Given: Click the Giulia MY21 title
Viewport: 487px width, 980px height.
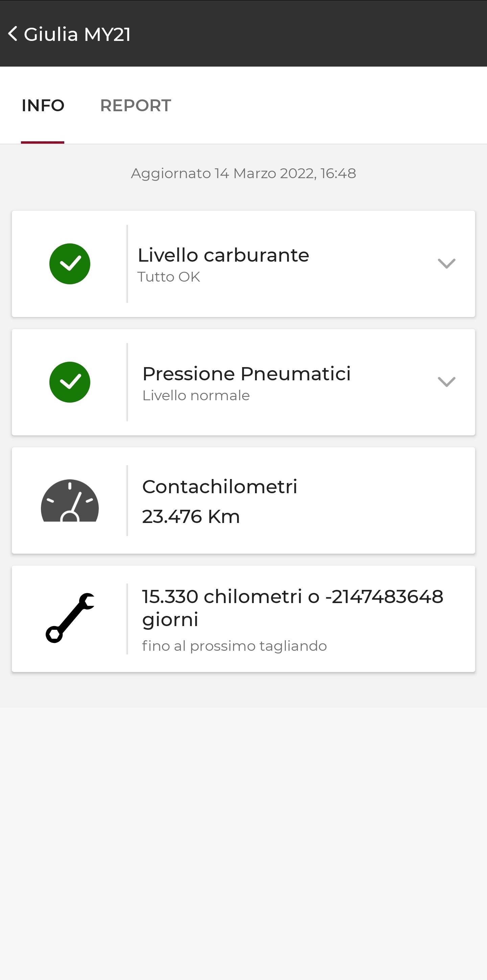Looking at the screenshot, I should pos(77,34).
